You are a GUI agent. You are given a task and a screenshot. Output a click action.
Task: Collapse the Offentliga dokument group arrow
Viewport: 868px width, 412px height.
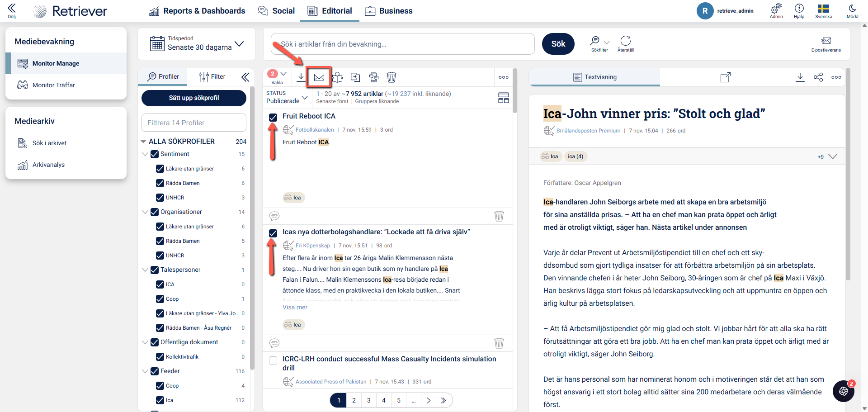click(x=145, y=342)
